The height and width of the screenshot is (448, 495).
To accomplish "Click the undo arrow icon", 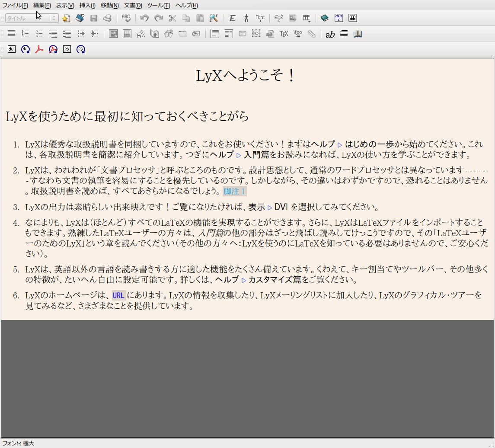I will point(144,18).
